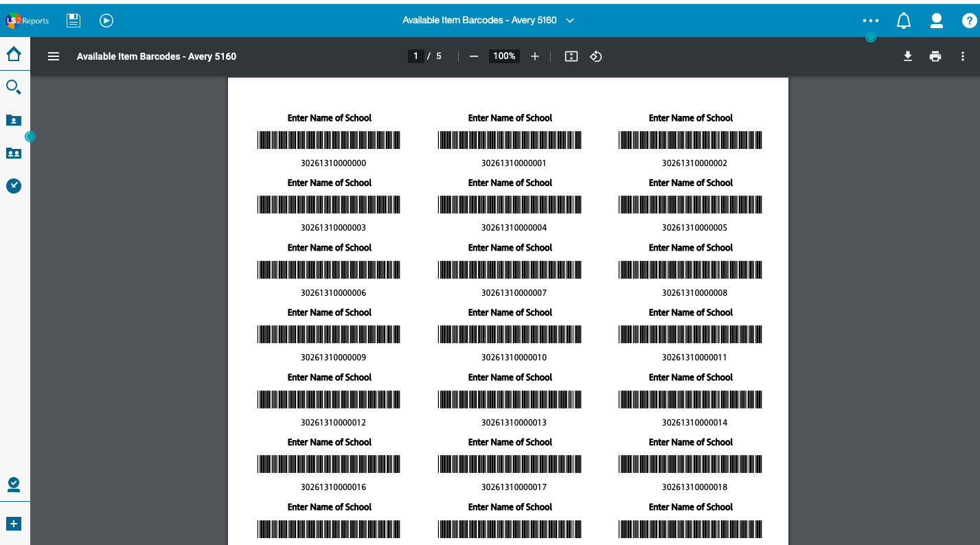This screenshot has width=980, height=545.
Task: Click barcode image above 30261310000012
Action: 329,399
